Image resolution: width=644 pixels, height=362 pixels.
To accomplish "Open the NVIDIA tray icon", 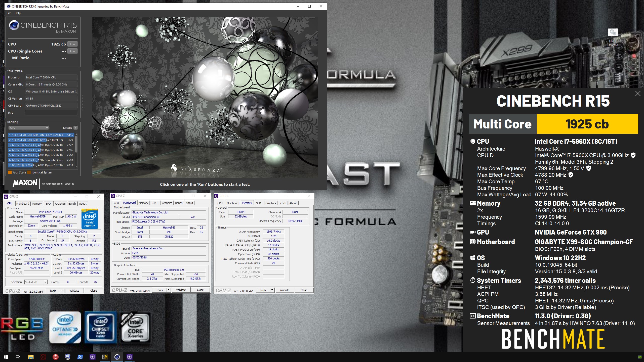I will (640, 357).
